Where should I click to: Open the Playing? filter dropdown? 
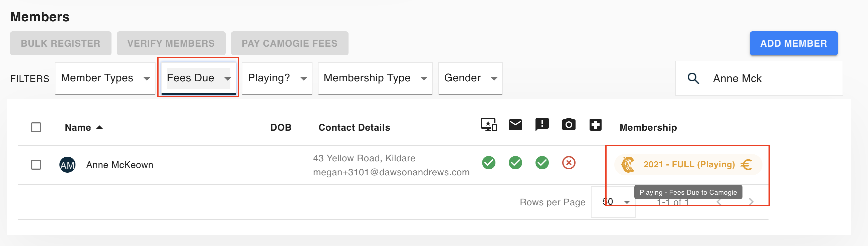(x=277, y=78)
